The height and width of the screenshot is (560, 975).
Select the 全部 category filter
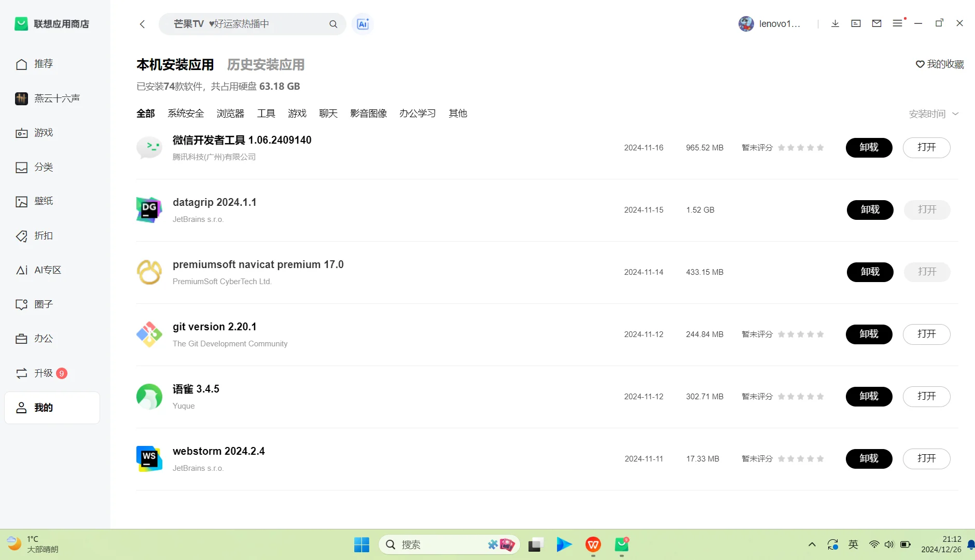pos(146,114)
